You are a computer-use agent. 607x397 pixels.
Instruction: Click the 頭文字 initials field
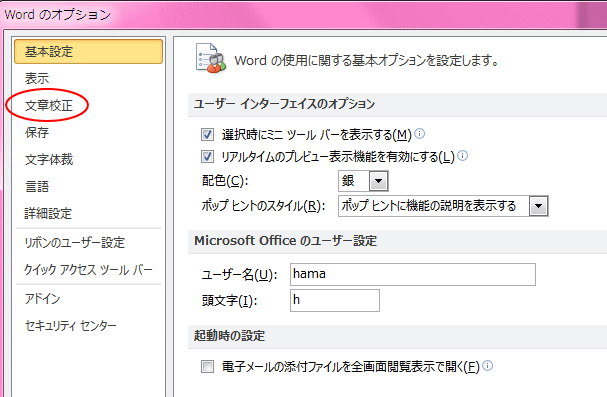click(335, 300)
